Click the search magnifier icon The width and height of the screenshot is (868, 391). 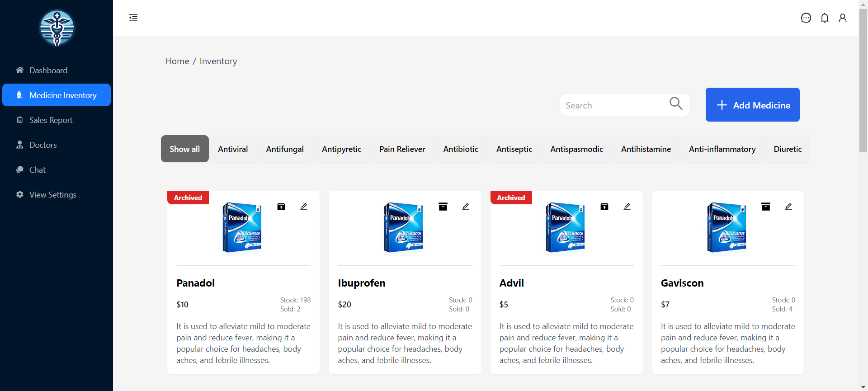point(676,104)
